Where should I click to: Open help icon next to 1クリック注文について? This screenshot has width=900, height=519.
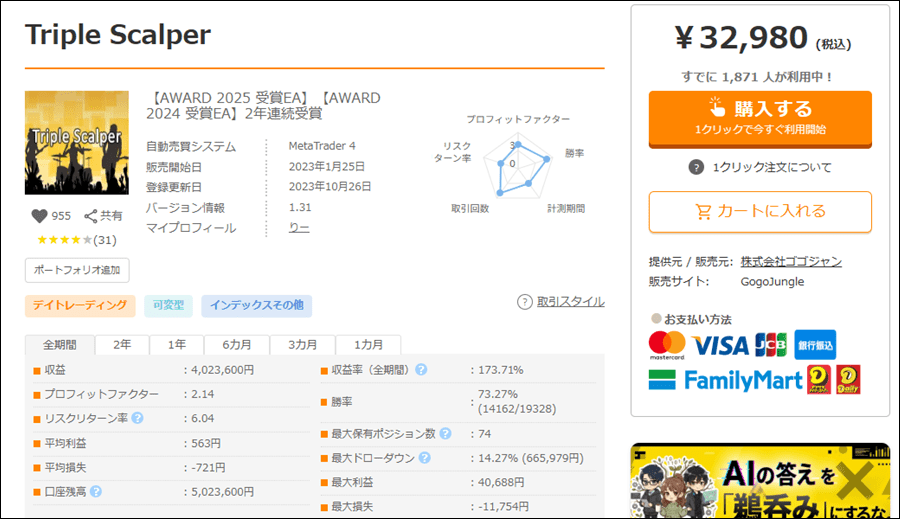[696, 167]
